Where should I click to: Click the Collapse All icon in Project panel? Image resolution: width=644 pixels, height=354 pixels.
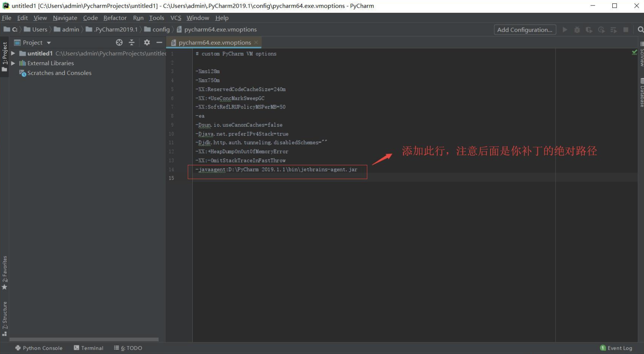click(x=131, y=43)
